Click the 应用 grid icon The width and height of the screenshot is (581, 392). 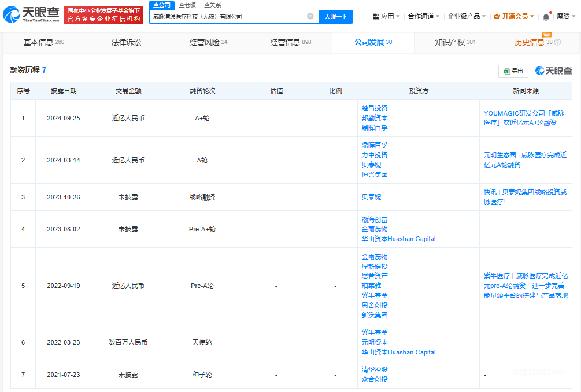tap(376, 16)
